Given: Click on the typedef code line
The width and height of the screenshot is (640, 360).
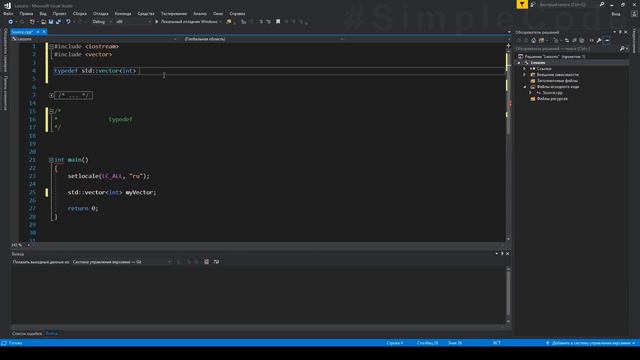Looking at the screenshot, I should [x=95, y=71].
